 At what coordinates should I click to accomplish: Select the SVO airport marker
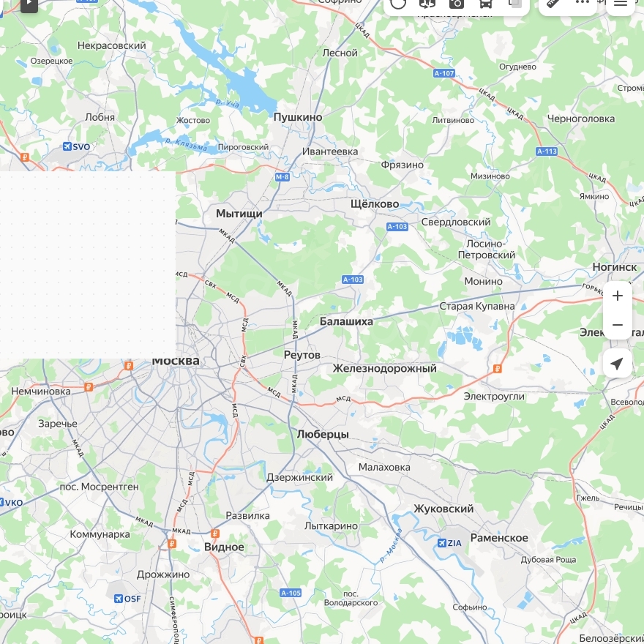76,146
